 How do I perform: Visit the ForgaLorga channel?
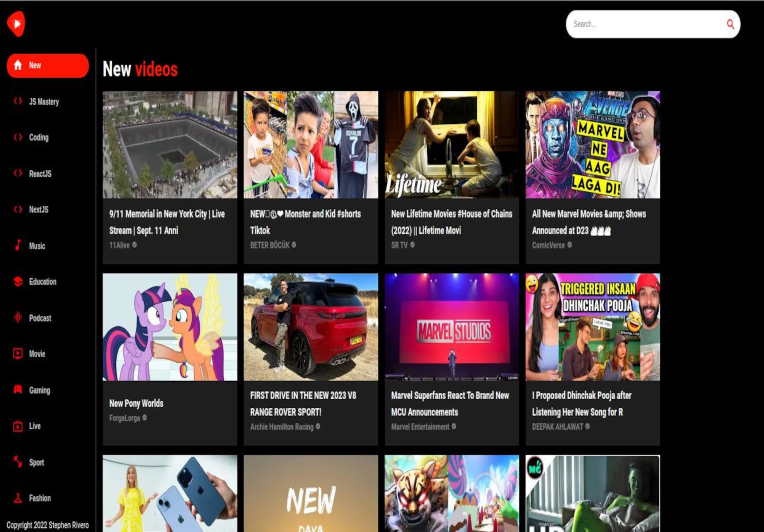125,418
